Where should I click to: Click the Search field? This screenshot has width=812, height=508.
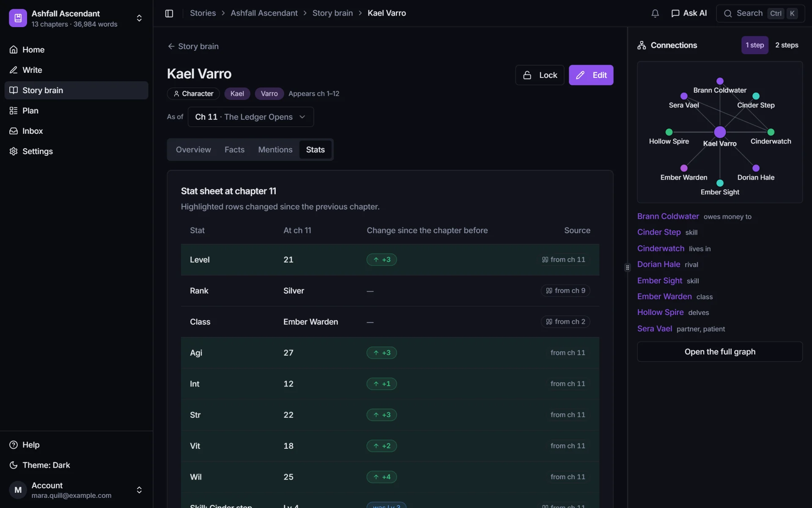click(x=760, y=13)
